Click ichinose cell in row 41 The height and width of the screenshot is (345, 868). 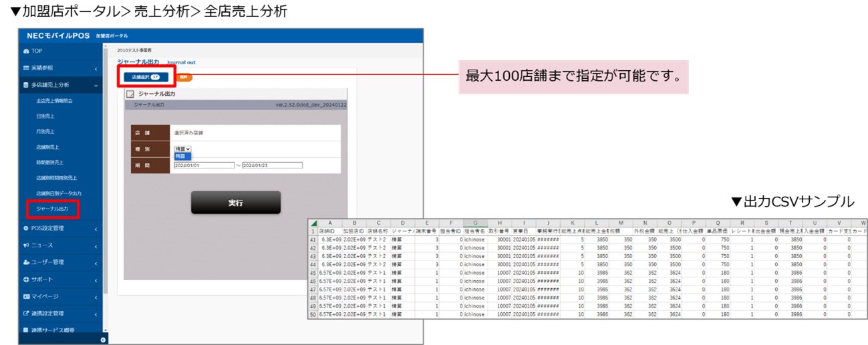(474, 239)
